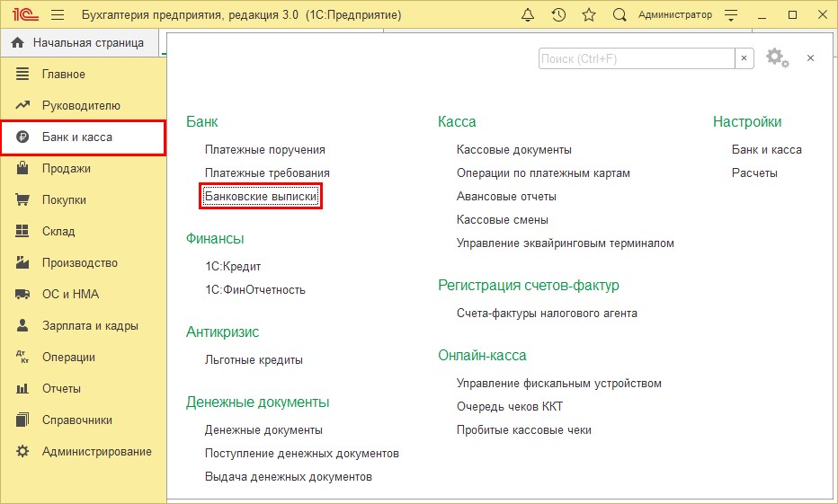Open Денежные документы link
The image size is (838, 504).
[263, 429]
